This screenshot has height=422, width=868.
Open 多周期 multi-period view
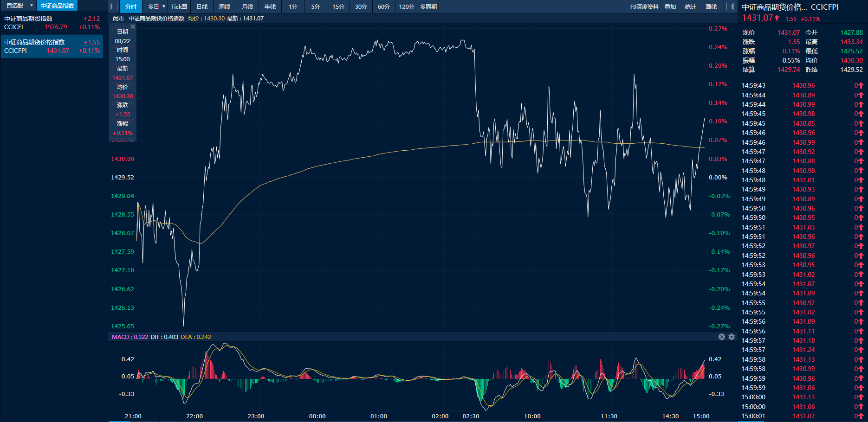(x=428, y=6)
